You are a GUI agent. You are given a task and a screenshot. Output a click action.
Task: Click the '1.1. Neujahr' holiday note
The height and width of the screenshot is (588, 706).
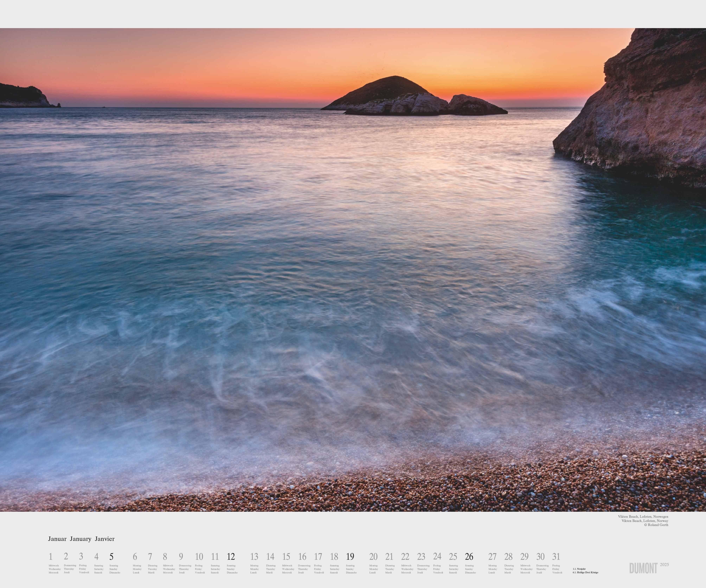579,569
